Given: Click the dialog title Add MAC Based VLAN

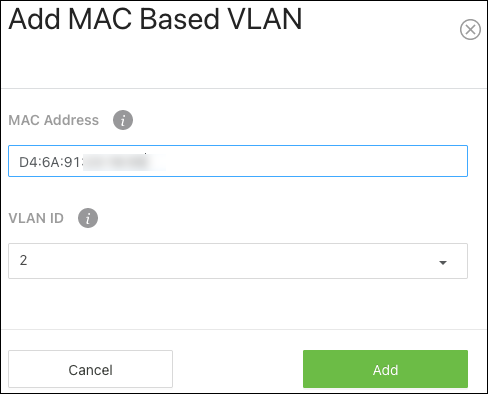Looking at the screenshot, I should 155,19.
